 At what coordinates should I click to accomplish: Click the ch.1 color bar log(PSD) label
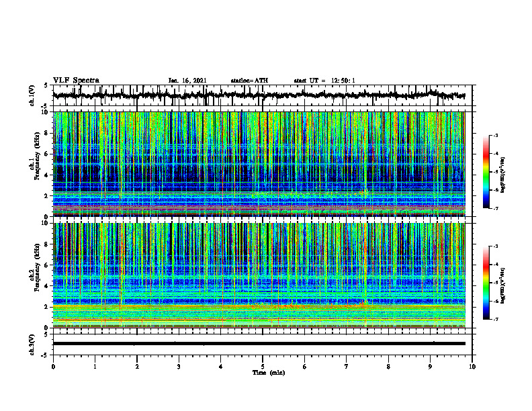point(503,175)
